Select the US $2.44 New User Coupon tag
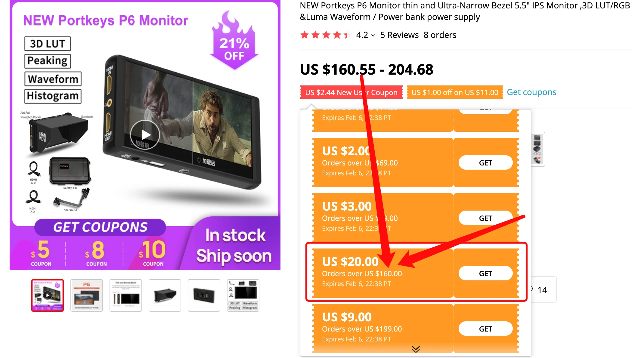The width and height of the screenshot is (644, 358). 351,92
